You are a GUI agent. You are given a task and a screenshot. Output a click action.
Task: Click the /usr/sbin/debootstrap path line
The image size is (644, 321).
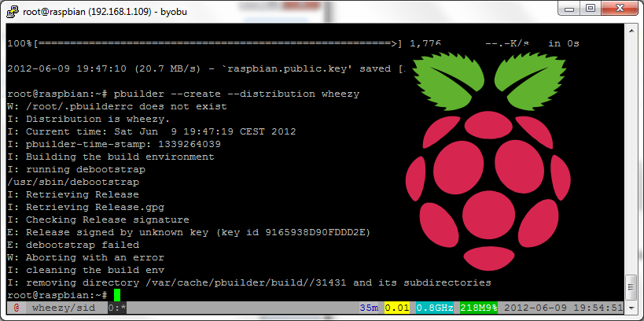coord(73,182)
